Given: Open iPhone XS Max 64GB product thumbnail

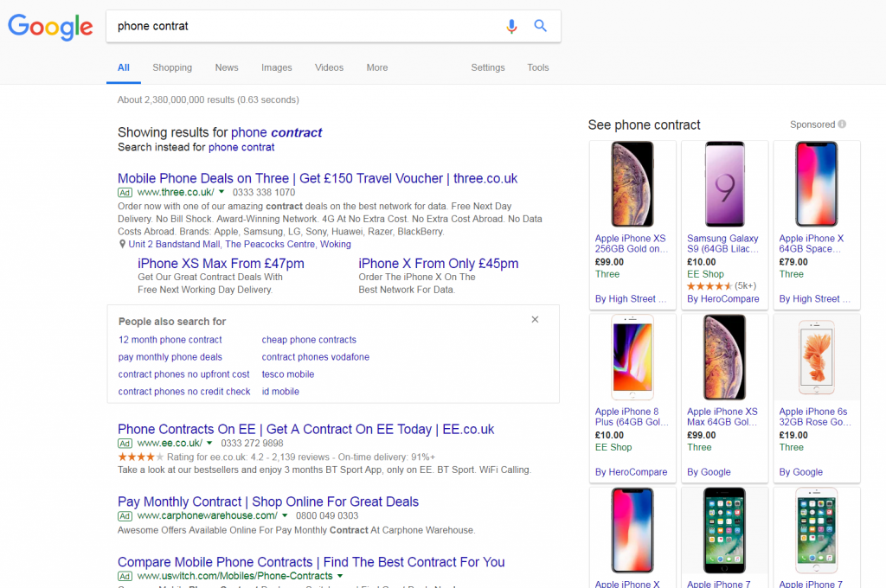Looking at the screenshot, I should (724, 357).
